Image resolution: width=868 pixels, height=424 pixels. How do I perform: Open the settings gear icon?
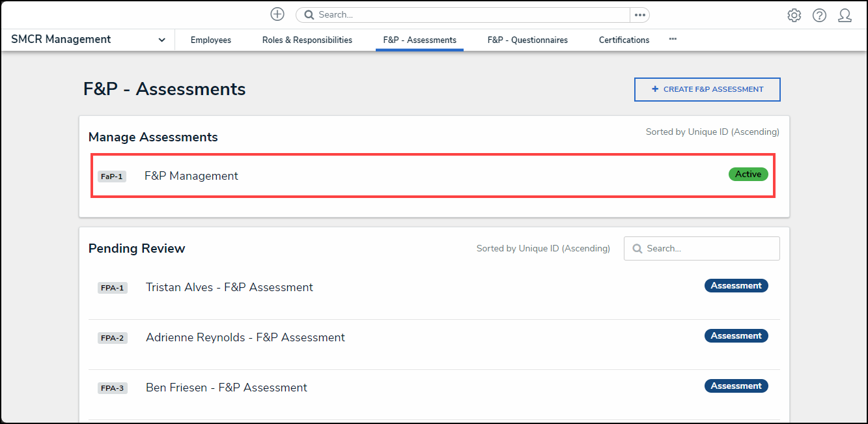794,14
